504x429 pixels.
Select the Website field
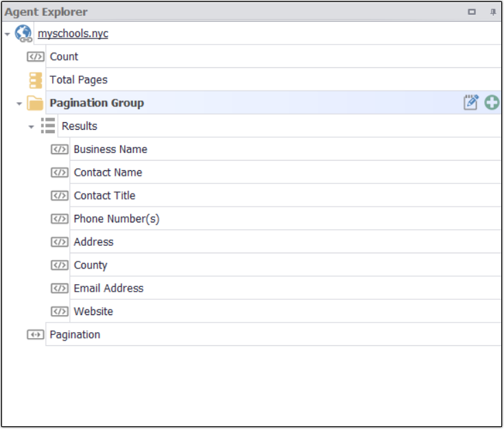click(x=93, y=312)
